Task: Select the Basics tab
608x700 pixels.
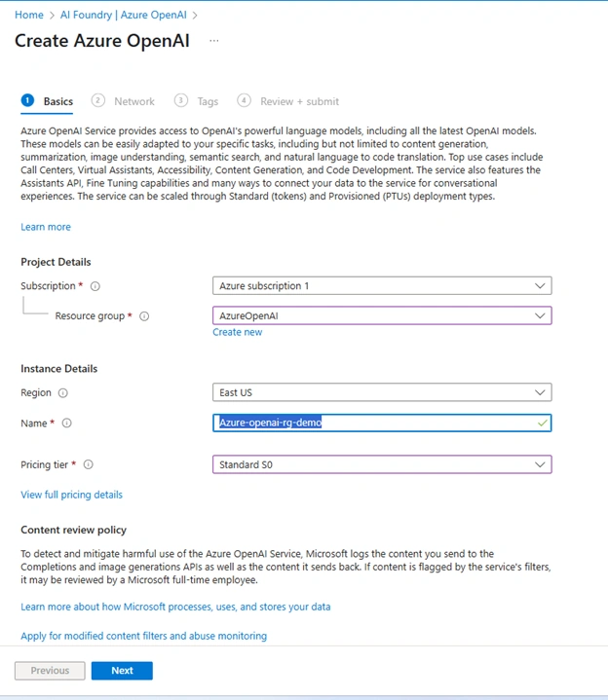Action: (58, 101)
